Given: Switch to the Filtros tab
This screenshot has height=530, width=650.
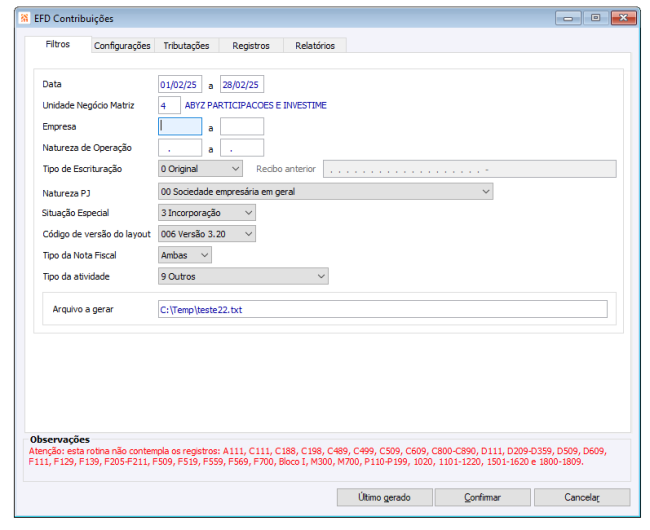Looking at the screenshot, I should click(x=58, y=44).
